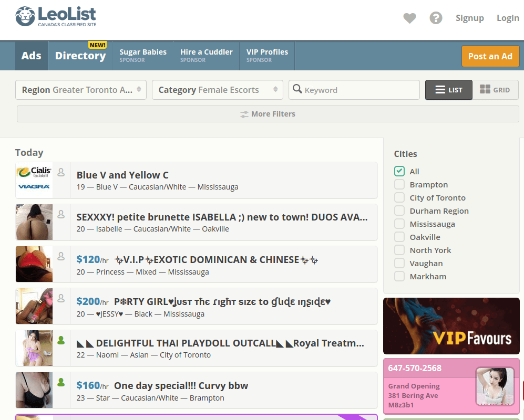Viewport: 524px width, 420px height.
Task: Open favorites via the heart icon
Action: [x=409, y=18]
